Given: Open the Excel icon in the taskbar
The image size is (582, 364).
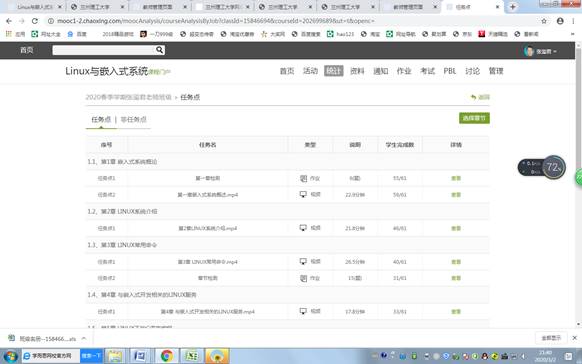Looking at the screenshot, I should [191, 356].
